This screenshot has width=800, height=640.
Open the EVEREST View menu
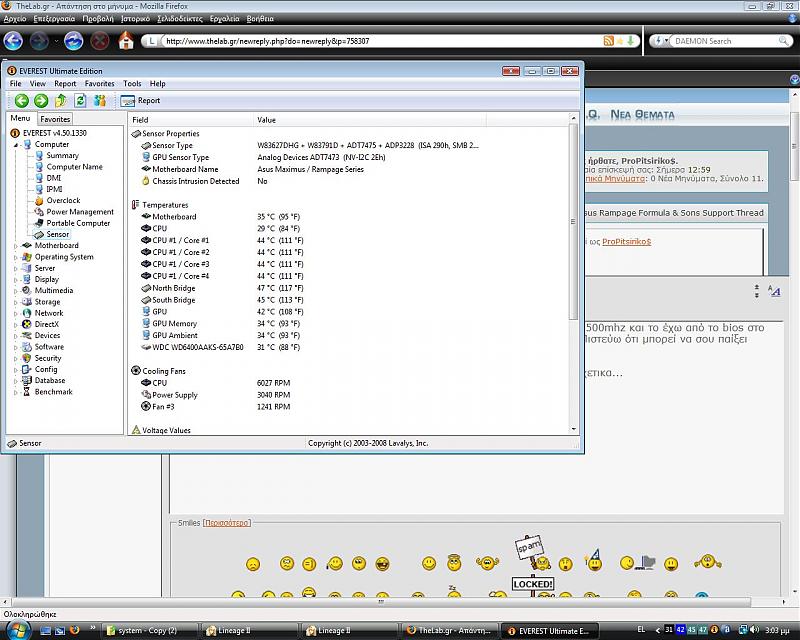click(x=38, y=84)
